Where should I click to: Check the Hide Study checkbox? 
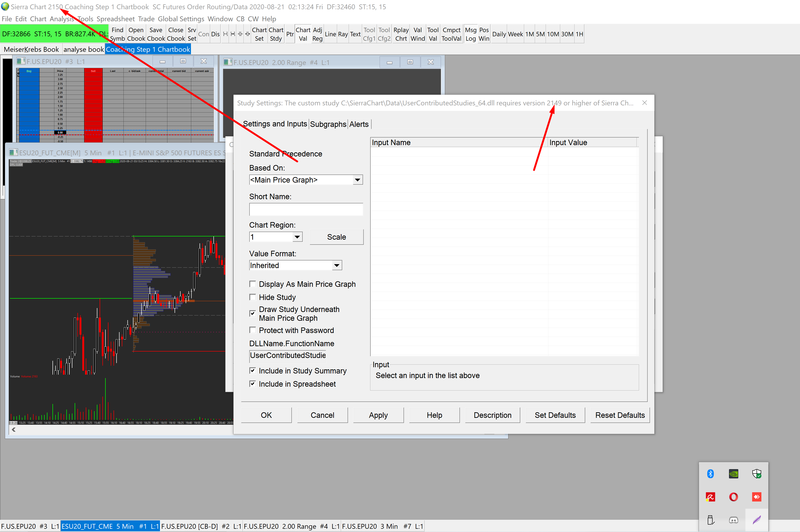(x=252, y=297)
